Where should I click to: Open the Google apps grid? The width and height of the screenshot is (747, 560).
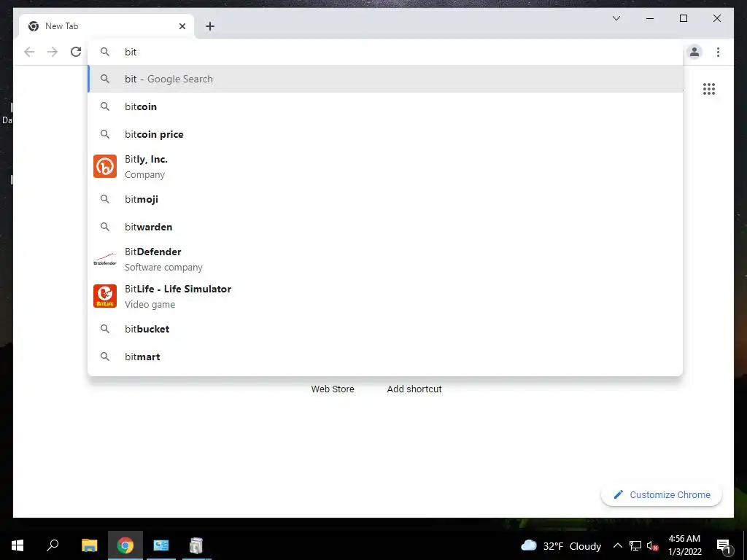709,89
